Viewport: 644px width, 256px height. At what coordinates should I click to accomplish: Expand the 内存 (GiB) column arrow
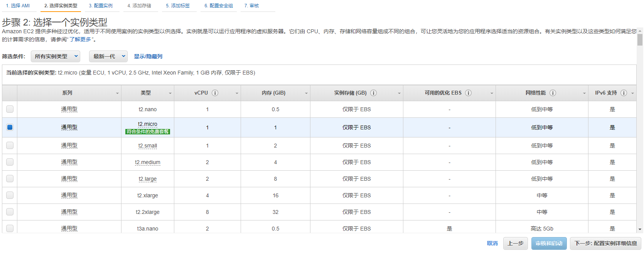pyautogui.click(x=306, y=93)
